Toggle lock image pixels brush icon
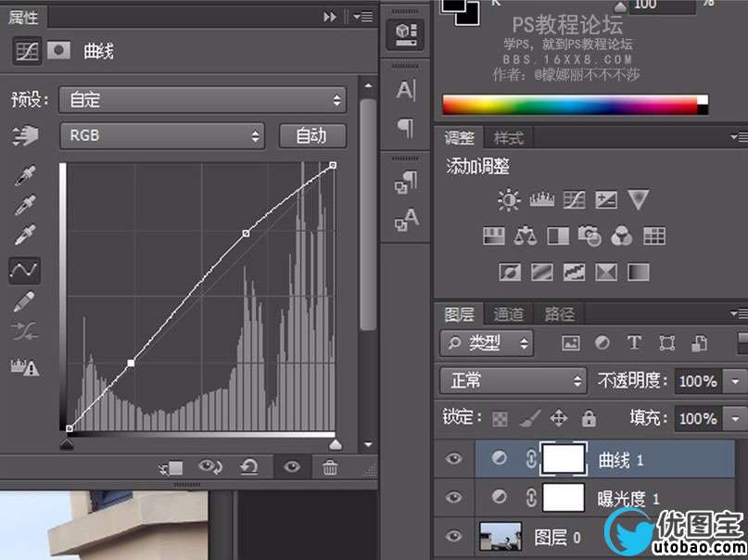Screen dimensions: 748x560 (529, 418)
